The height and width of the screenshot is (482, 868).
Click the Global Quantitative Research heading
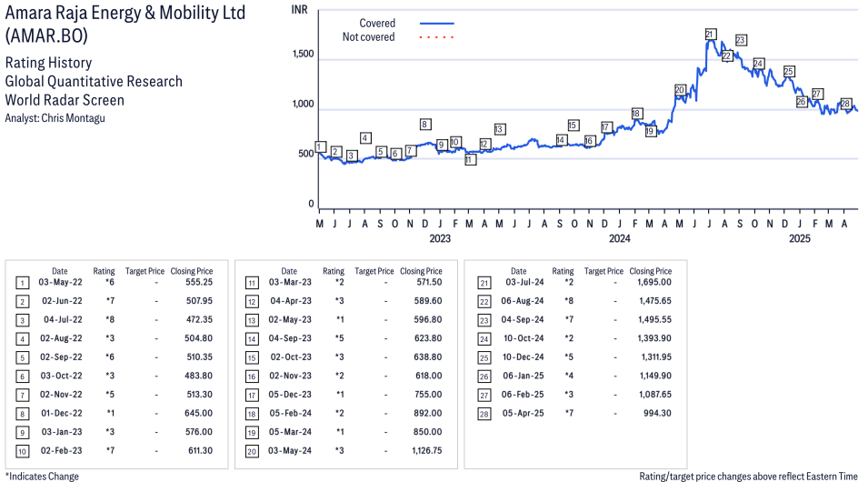tap(94, 82)
